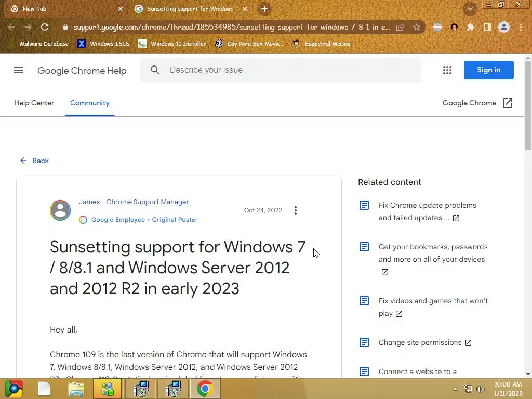Open clock showing 10:08 AM

click(508, 389)
